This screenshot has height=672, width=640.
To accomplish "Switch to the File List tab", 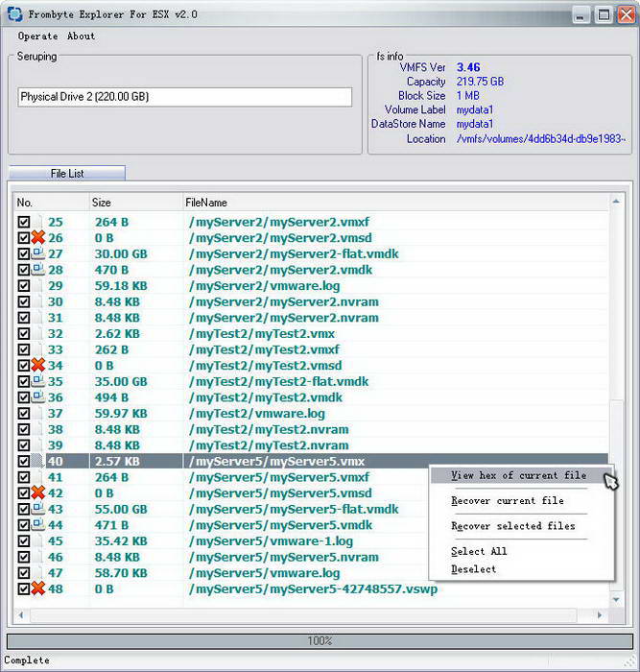I will tap(67, 174).
